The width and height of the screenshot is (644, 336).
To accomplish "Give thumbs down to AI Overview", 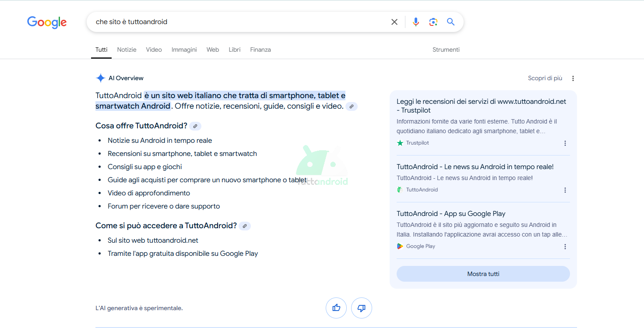I will click(362, 308).
